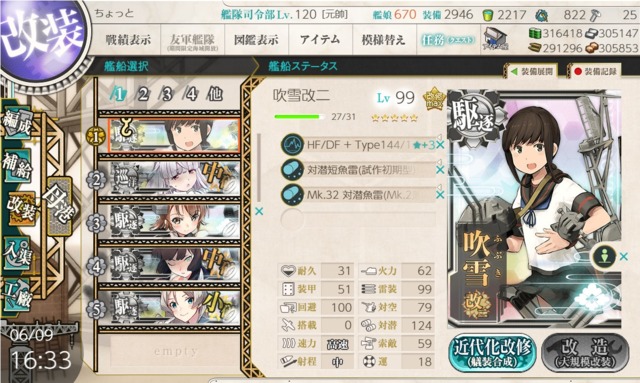640x383 pixels.
Task: Expand the 装備展開 equipment deploy panel
Action: pyautogui.click(x=531, y=71)
